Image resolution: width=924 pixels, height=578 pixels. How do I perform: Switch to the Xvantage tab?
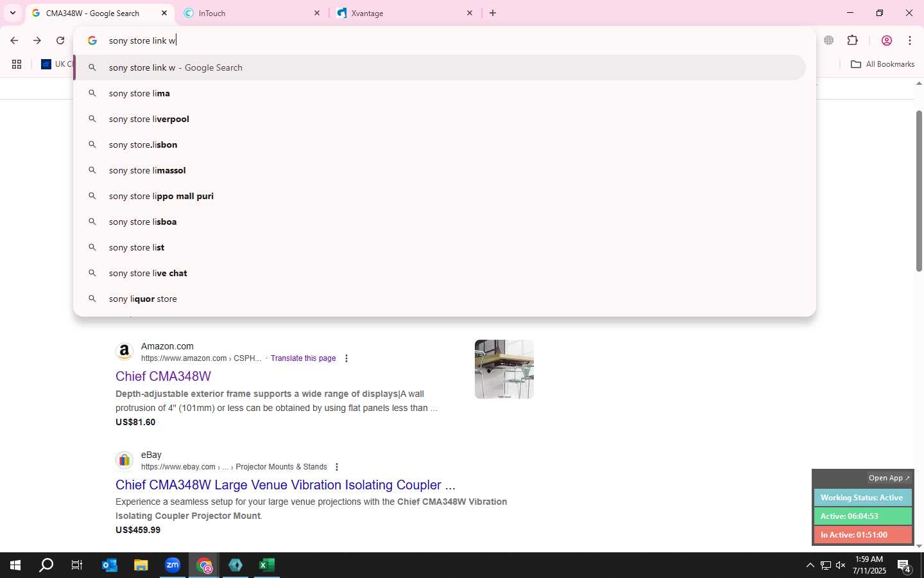[404, 13]
